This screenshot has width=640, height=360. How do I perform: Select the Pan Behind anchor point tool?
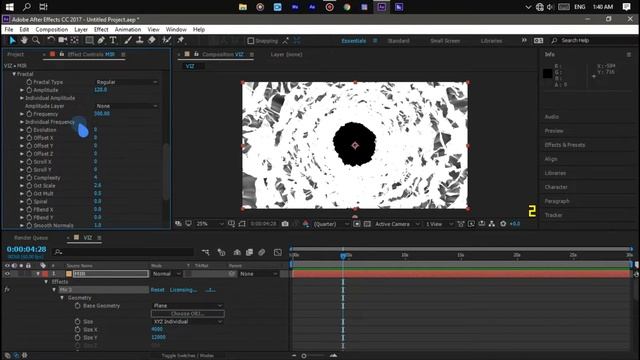click(75, 40)
